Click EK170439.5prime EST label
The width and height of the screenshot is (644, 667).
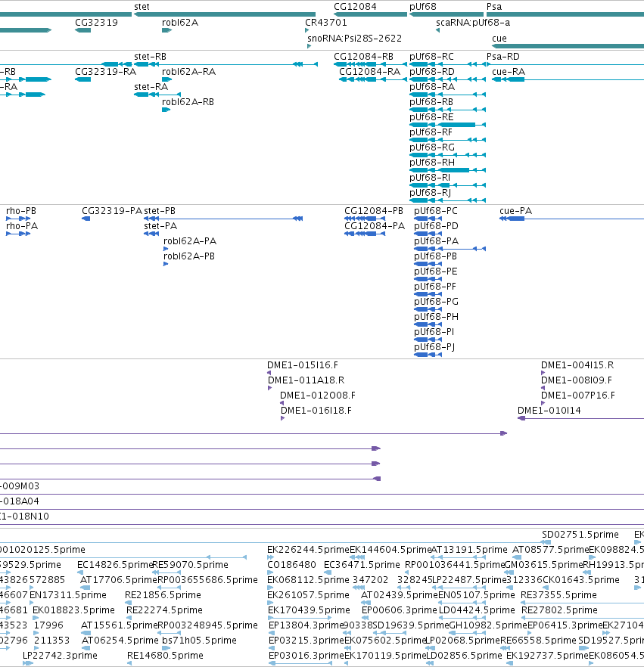[309, 610]
